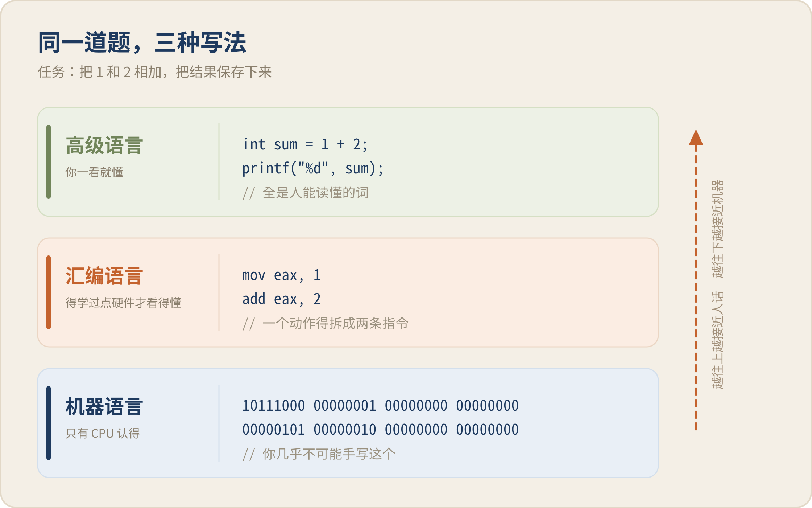Click the orange bar beside 汇编语言
The image size is (812, 508).
[49, 292]
